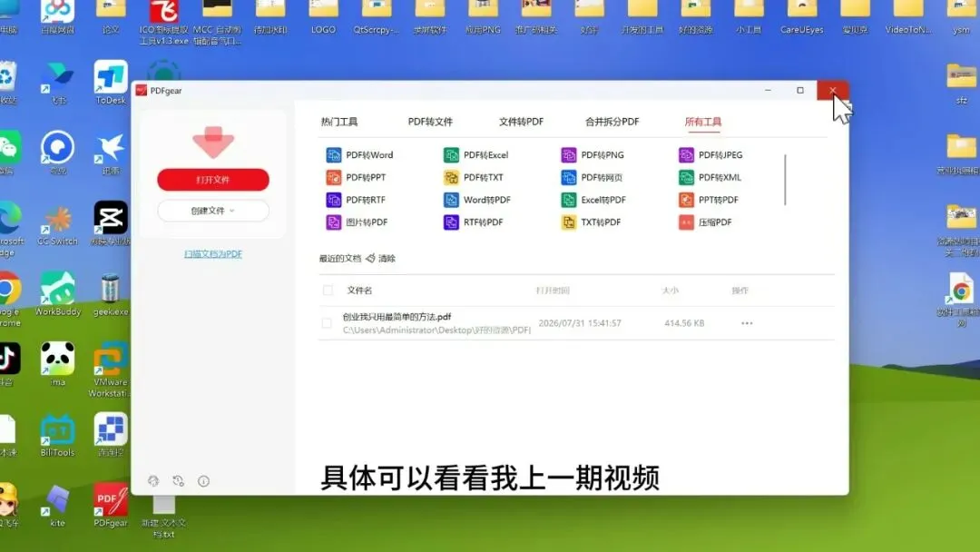Screen dimensions: 980x552
Task: Click the 打开时间 column header
Action: click(553, 291)
